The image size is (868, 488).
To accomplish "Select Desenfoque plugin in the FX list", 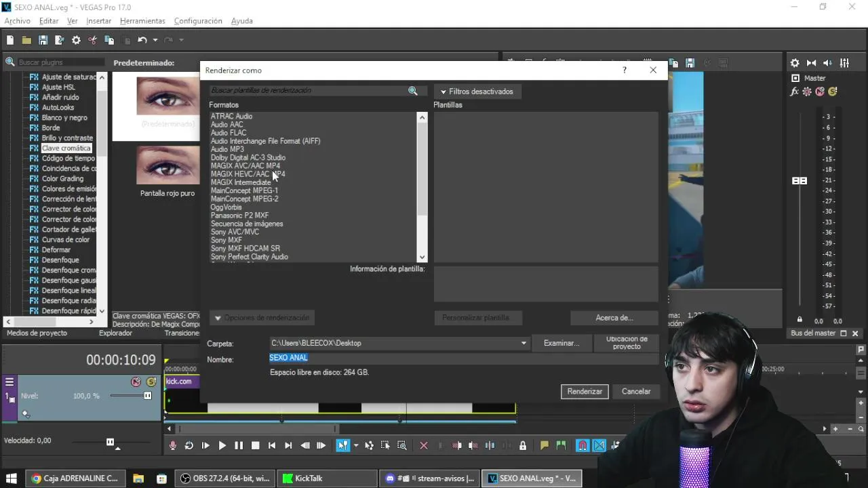I will point(60,260).
